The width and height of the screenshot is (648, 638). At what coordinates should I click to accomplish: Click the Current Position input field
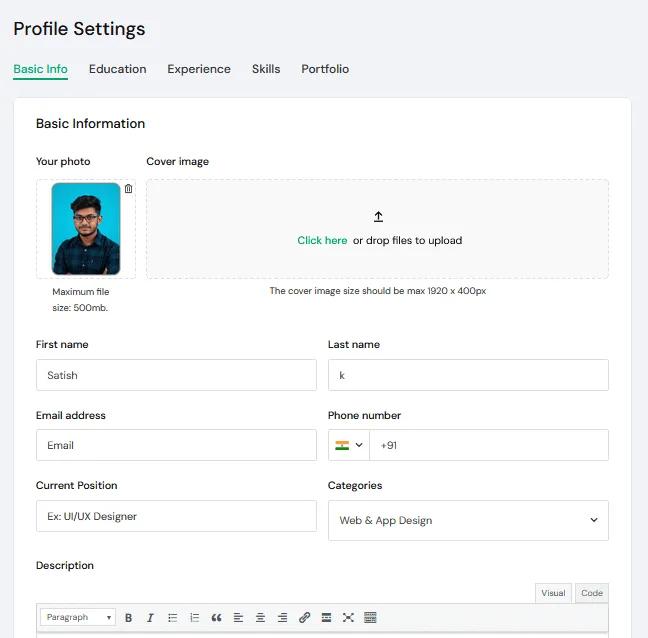[176, 516]
